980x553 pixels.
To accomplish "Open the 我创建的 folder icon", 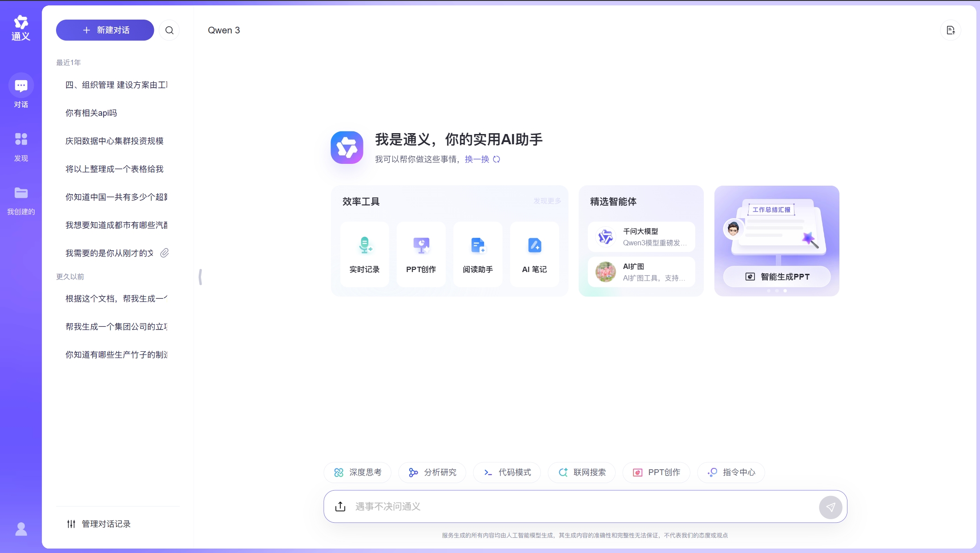I will 21,193.
